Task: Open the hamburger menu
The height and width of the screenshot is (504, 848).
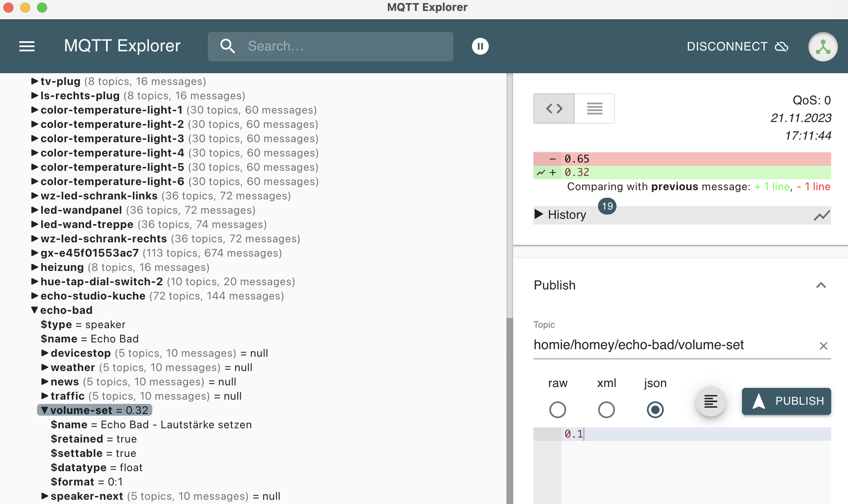Action: (27, 46)
